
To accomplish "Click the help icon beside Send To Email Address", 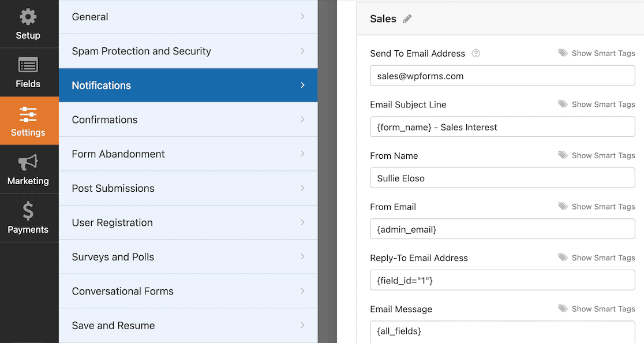I will [476, 54].
